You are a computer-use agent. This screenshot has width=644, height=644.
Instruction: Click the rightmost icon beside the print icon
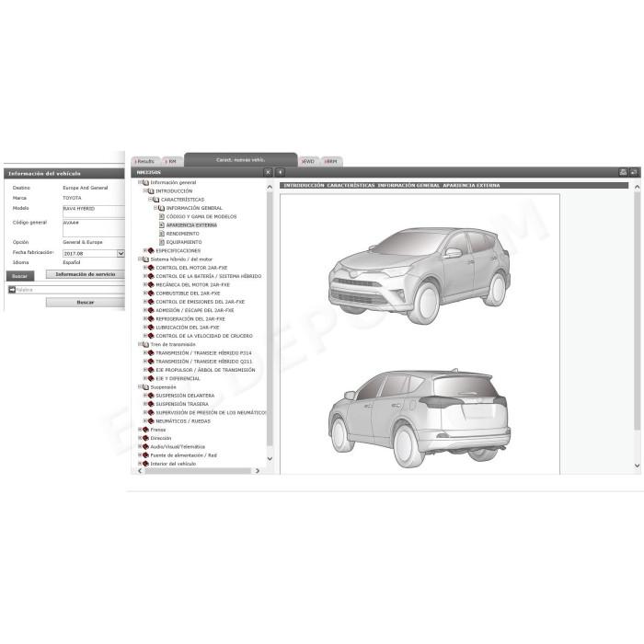coord(634,172)
